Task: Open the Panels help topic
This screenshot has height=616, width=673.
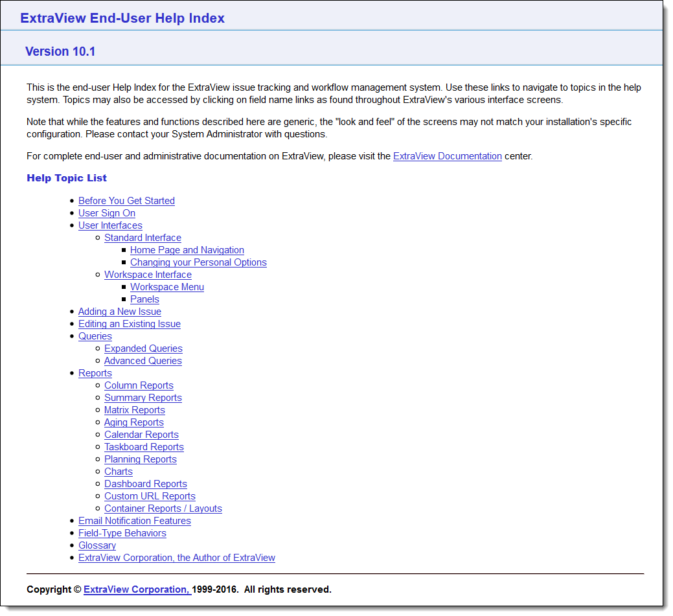Action: point(144,300)
